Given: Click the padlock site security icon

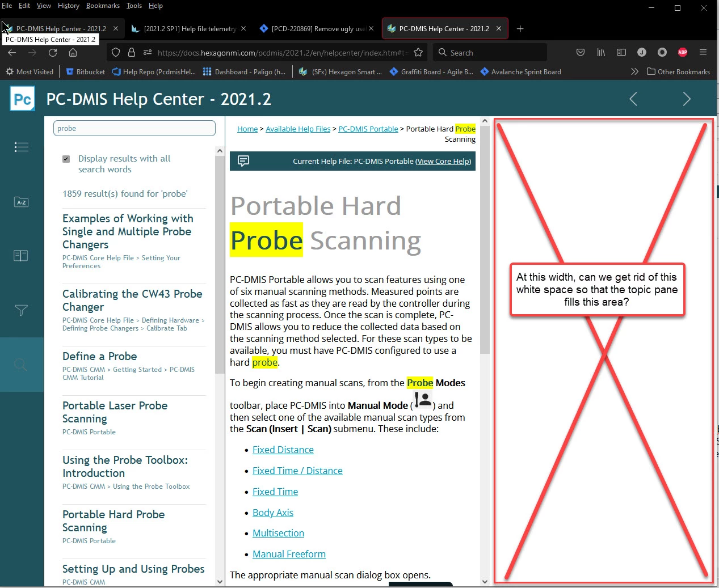Looking at the screenshot, I should (x=132, y=53).
